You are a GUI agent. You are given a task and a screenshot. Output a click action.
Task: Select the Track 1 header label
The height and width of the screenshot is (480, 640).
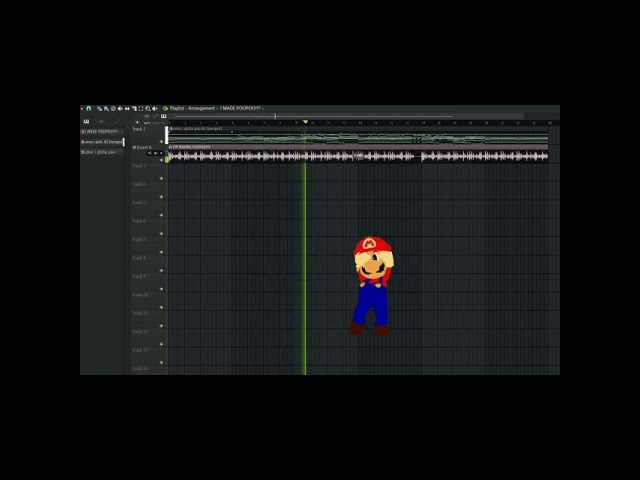[139, 129]
